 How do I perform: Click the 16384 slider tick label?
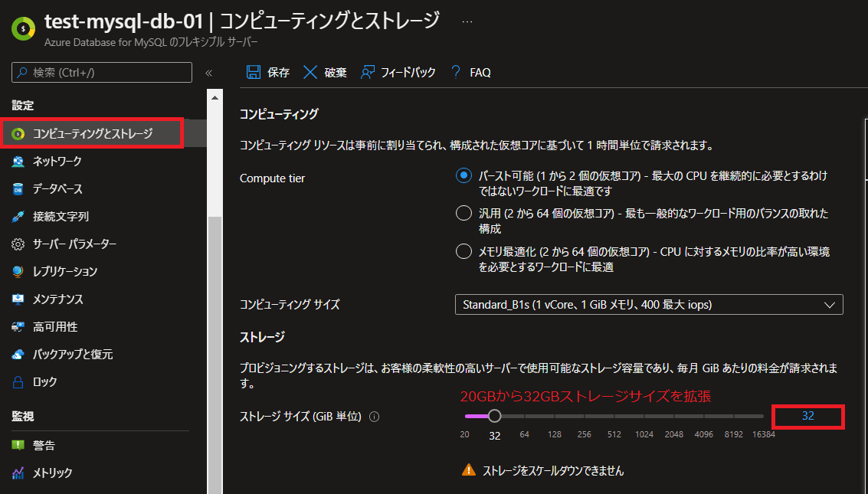coord(763,435)
